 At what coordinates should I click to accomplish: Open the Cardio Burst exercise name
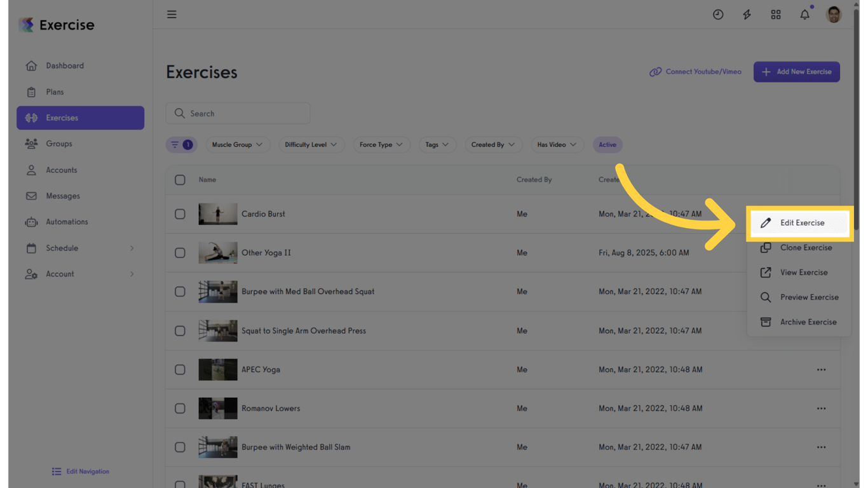(x=263, y=214)
